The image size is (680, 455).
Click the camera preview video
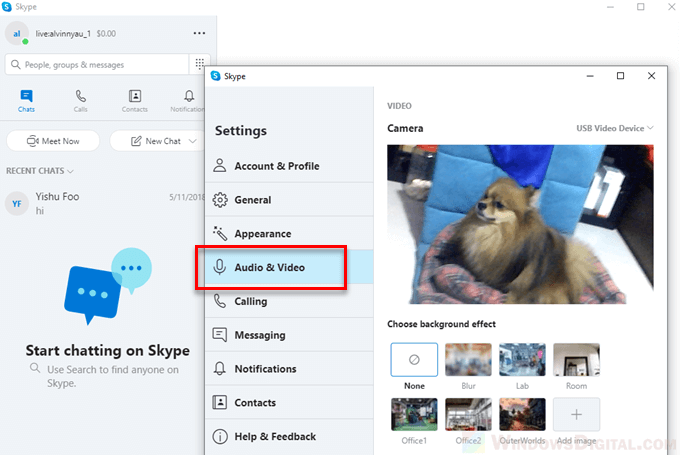coord(520,224)
